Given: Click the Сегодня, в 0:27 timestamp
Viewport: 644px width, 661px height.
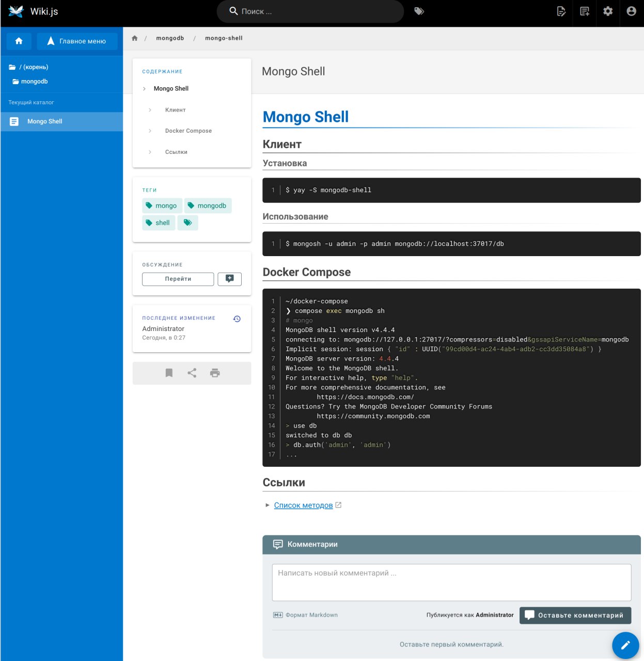Looking at the screenshot, I should click(x=164, y=338).
